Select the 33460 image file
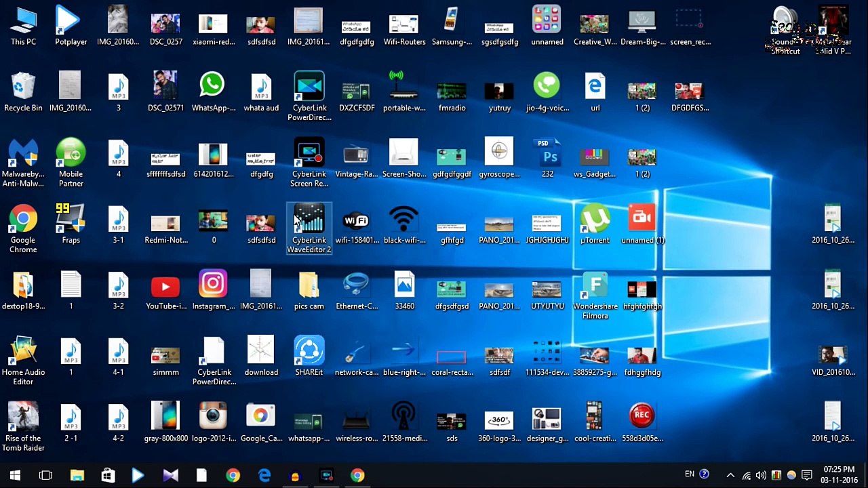This screenshot has width=868, height=488. click(404, 290)
